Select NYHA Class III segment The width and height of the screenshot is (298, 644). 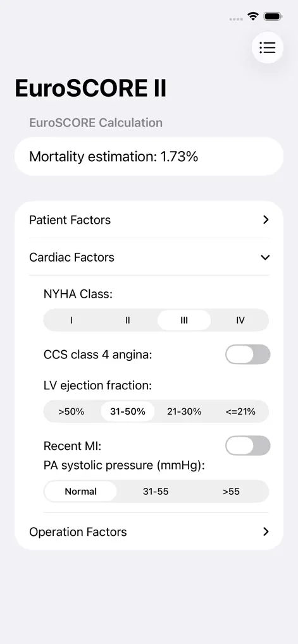click(184, 320)
